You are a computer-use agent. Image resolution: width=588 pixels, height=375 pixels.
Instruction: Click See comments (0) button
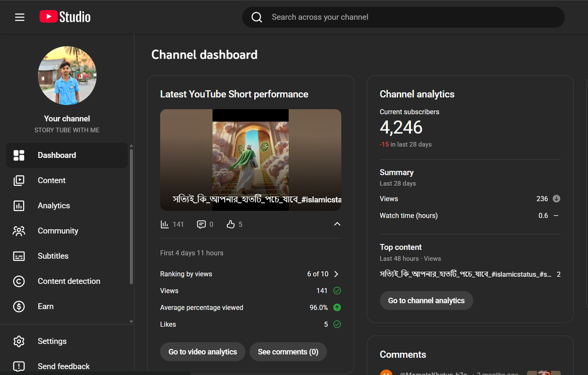tap(288, 352)
